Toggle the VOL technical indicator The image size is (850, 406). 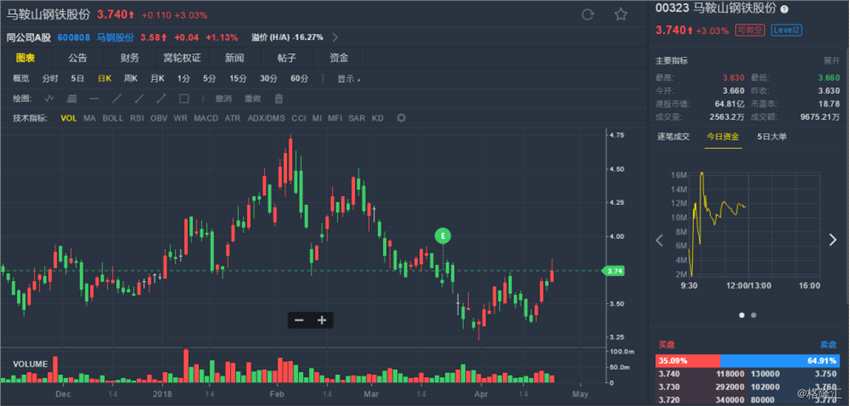click(68, 118)
